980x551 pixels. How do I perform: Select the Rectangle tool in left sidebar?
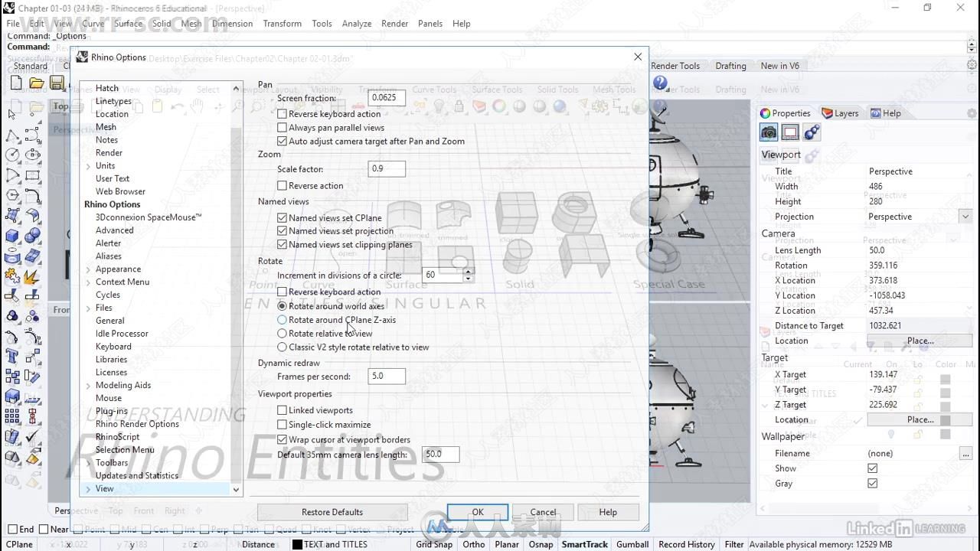[32, 175]
